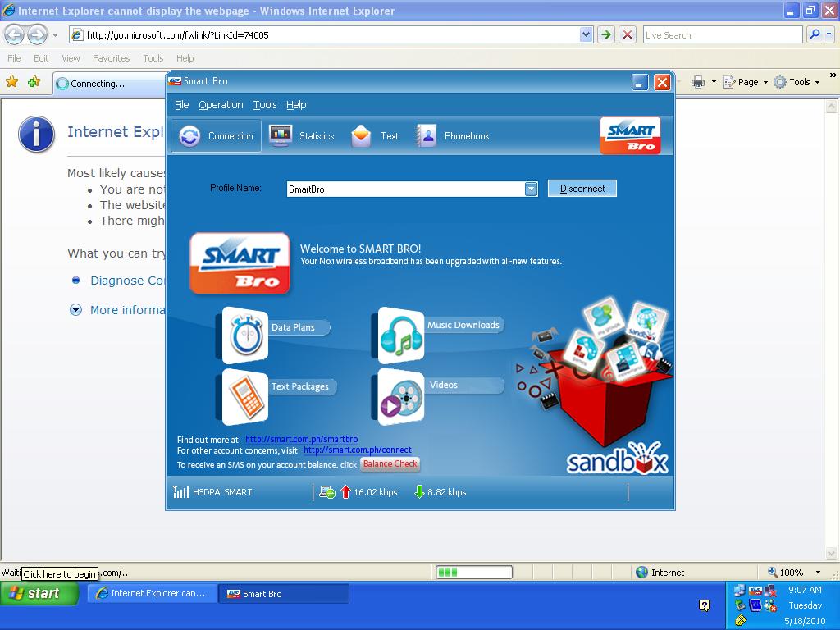Open the recent pages dropdown arrow
The width and height of the screenshot is (840, 630).
pos(55,35)
